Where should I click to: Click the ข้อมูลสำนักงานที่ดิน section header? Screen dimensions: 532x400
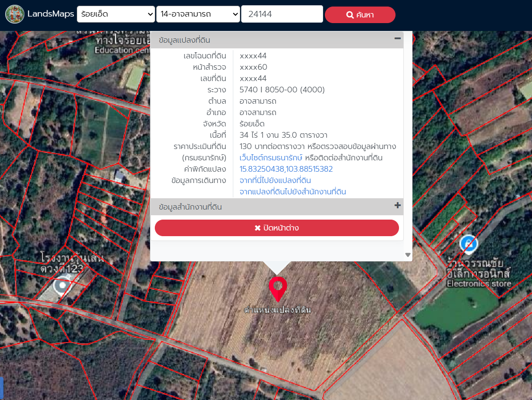pos(190,207)
